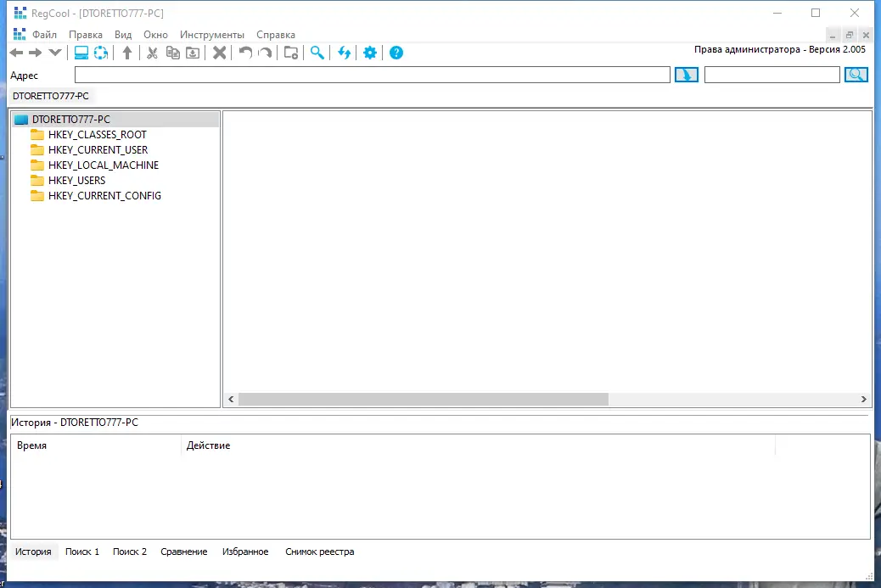Click the quick search magnifier button
The image size is (881, 588).
(856, 75)
